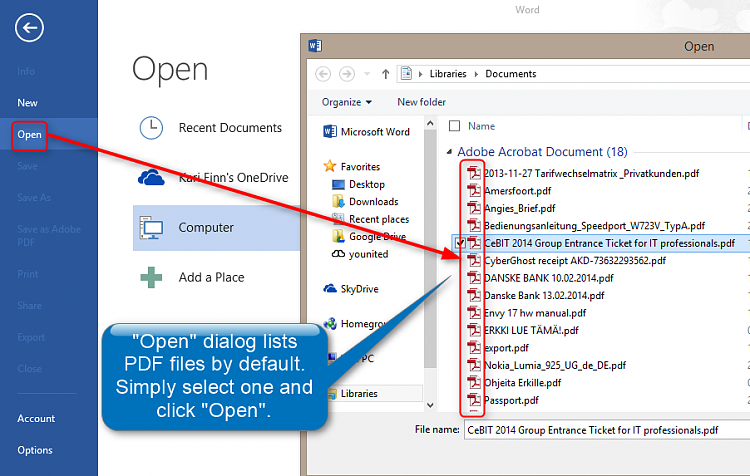This screenshot has width=750, height=476.
Task: Open the Organize dropdown menu
Action: 346,102
